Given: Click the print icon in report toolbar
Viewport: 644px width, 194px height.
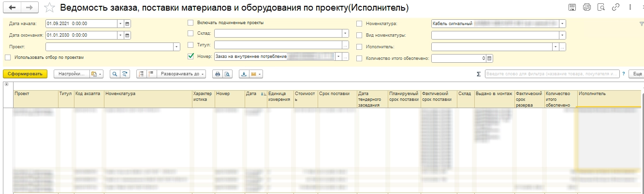Looking at the screenshot, I should [x=218, y=74].
